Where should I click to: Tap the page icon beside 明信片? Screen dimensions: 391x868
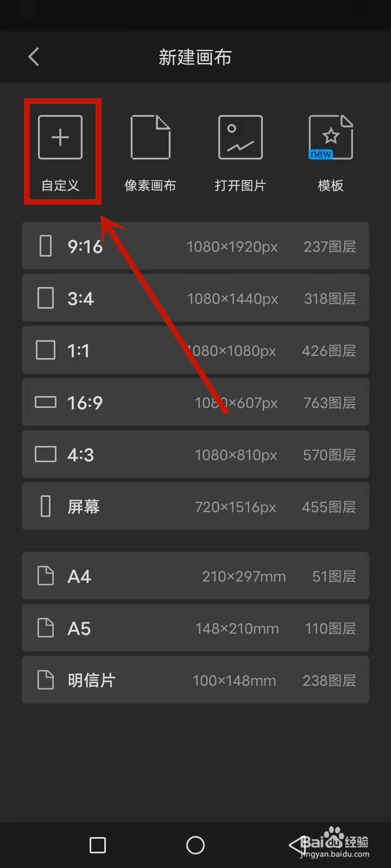pyautogui.click(x=46, y=680)
